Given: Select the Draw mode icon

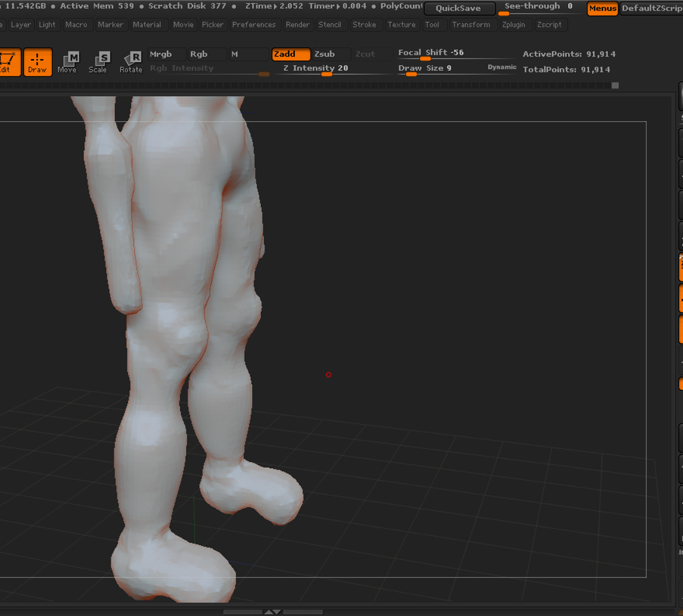Looking at the screenshot, I should click(37, 62).
